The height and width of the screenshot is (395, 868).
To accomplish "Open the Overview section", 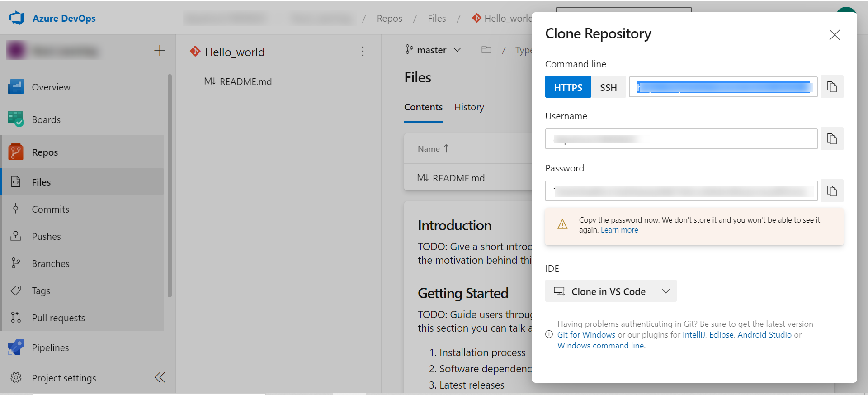I will click(x=51, y=87).
